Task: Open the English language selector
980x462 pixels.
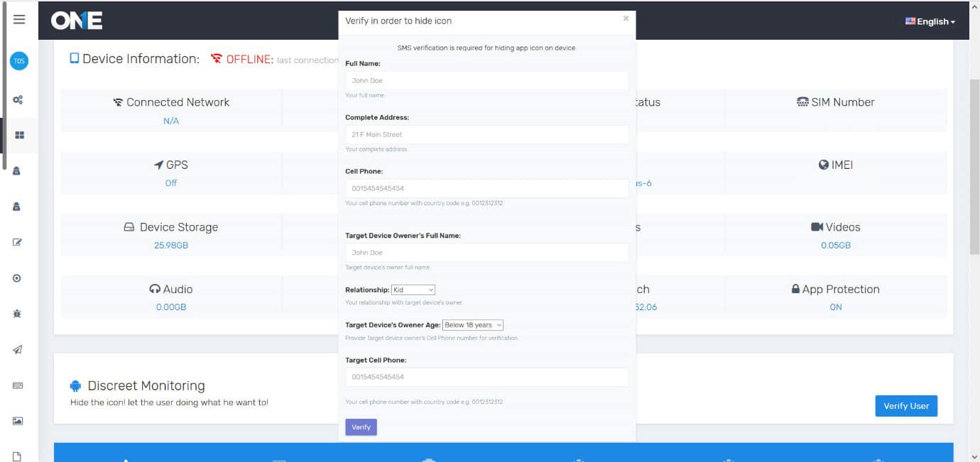Action: click(930, 22)
